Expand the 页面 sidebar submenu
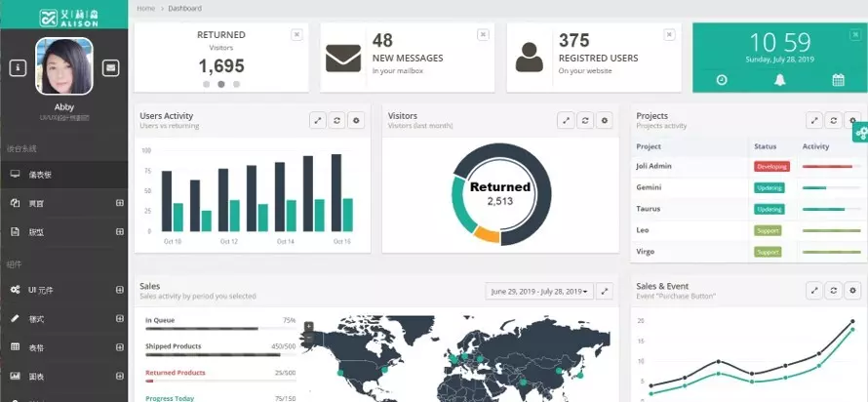868x402 pixels. click(x=119, y=203)
